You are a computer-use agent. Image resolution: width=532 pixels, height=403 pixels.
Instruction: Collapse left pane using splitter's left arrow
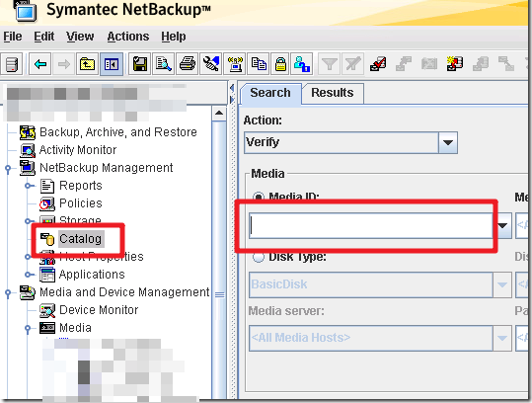[232, 88]
